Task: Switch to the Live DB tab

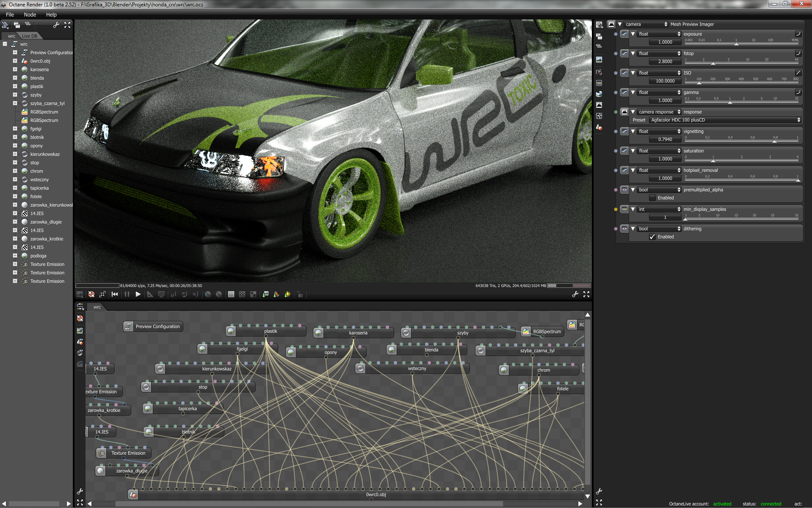Action: click(x=29, y=36)
